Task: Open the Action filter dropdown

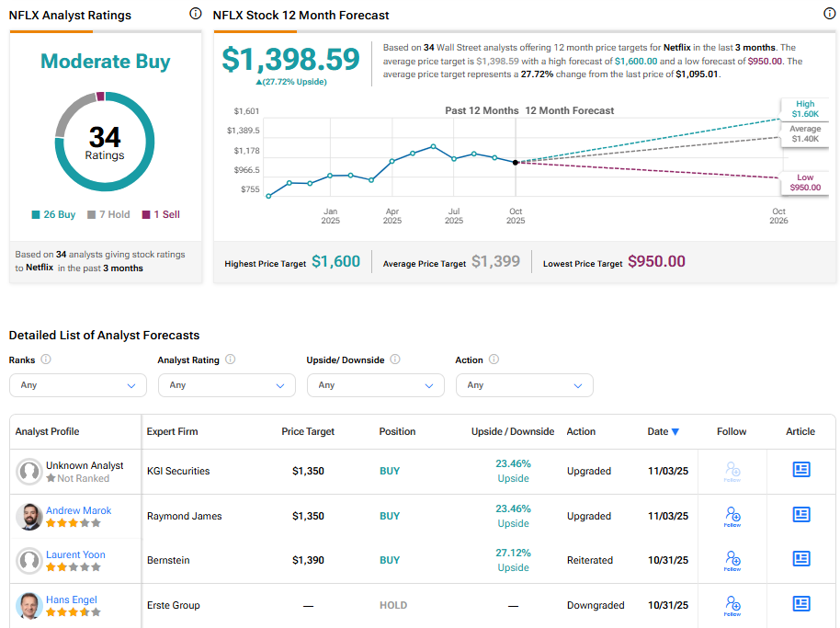Action: coord(525,385)
